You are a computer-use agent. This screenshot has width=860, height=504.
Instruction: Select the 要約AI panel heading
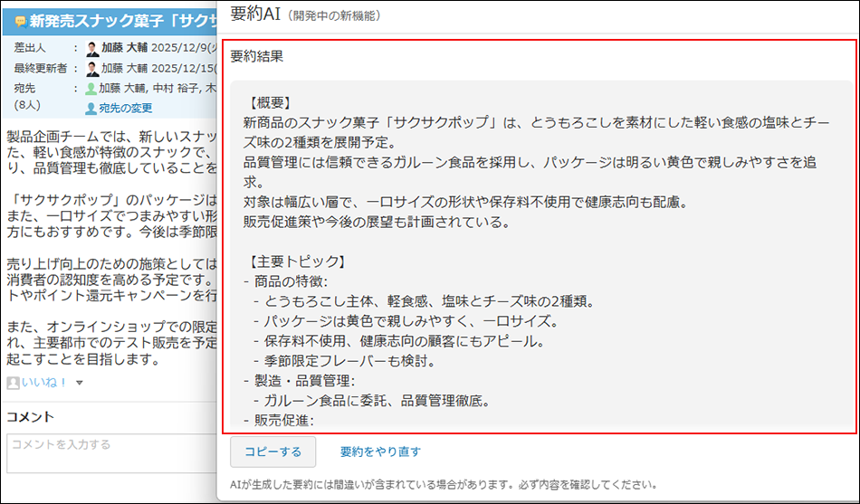[x=255, y=14]
